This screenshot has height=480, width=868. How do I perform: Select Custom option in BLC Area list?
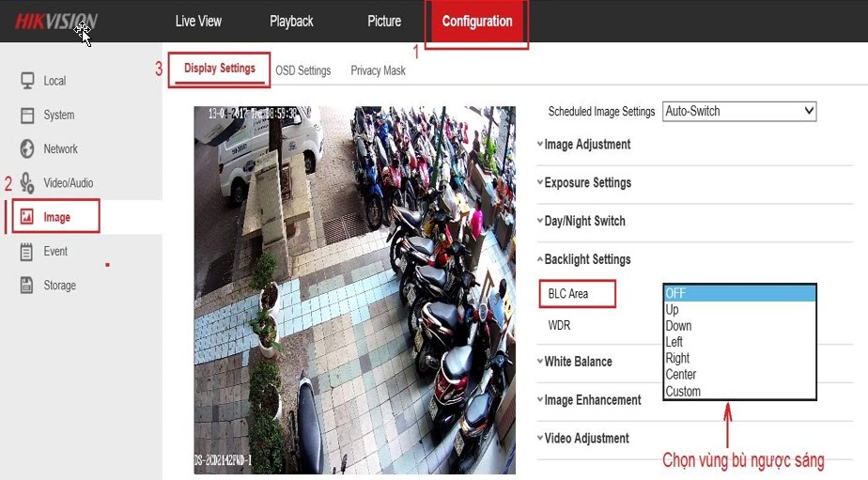[683, 392]
